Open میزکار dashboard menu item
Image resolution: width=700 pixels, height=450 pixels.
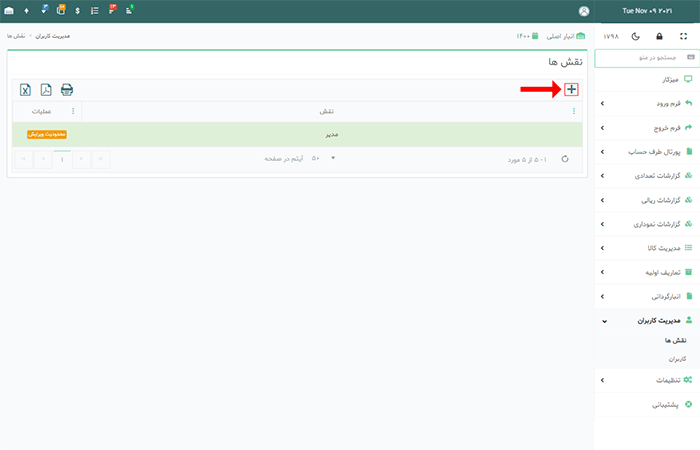[x=647, y=79]
